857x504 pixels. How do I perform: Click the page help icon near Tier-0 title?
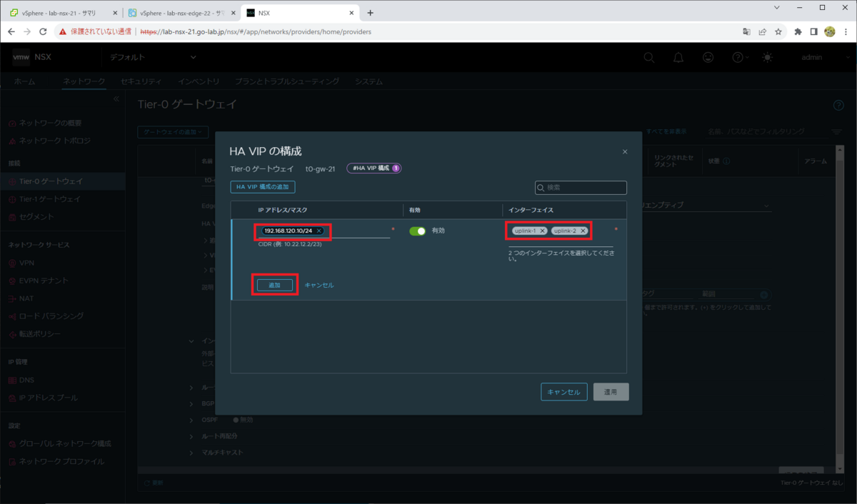coord(838,106)
